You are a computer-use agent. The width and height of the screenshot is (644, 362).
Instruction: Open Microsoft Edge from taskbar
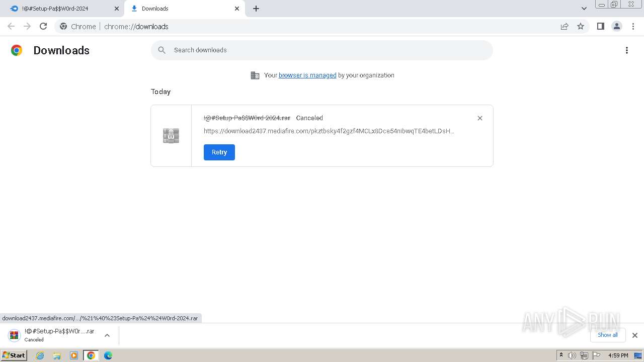click(x=108, y=355)
